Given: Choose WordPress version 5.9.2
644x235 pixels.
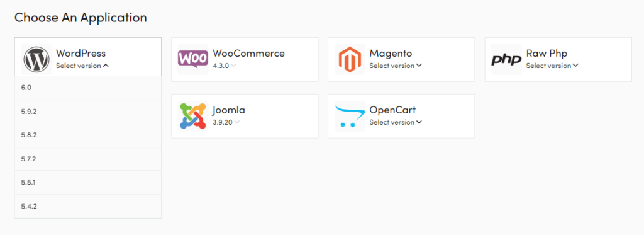Looking at the screenshot, I should tap(88, 112).
